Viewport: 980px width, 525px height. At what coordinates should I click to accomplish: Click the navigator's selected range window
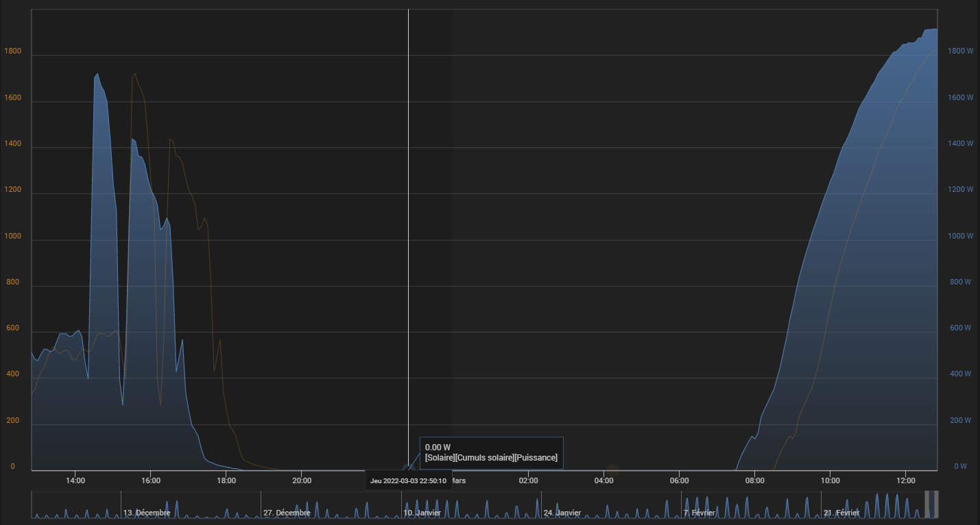pos(931,504)
